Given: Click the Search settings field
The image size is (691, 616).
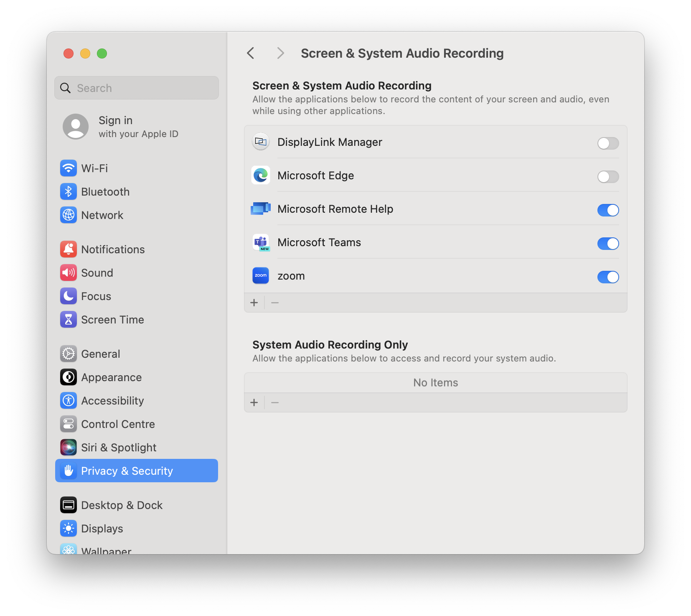Looking at the screenshot, I should tap(137, 88).
